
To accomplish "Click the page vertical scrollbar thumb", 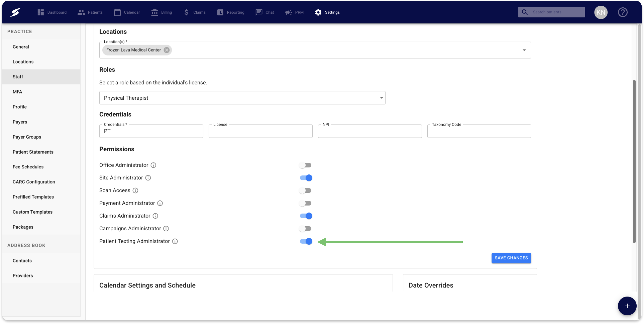I will coord(634,161).
